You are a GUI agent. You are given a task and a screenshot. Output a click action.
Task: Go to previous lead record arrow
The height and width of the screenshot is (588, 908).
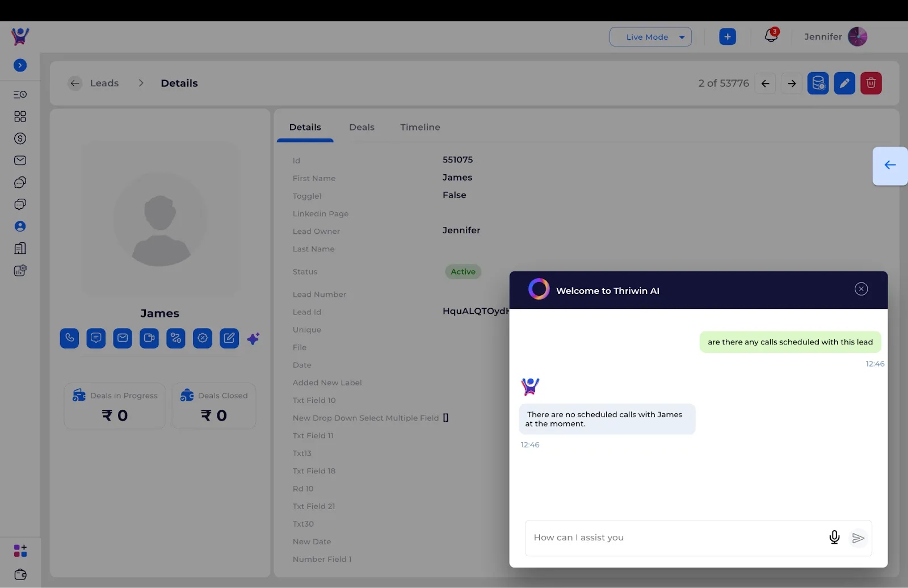(x=765, y=83)
